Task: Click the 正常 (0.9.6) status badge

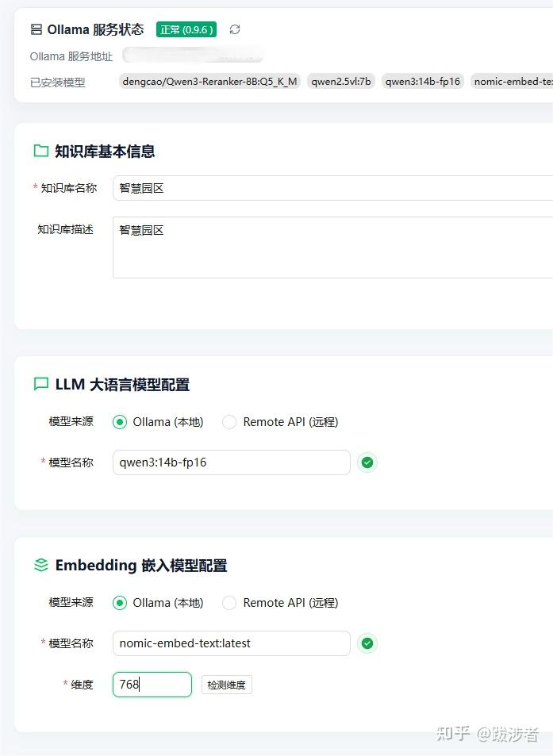Action: 186,29
